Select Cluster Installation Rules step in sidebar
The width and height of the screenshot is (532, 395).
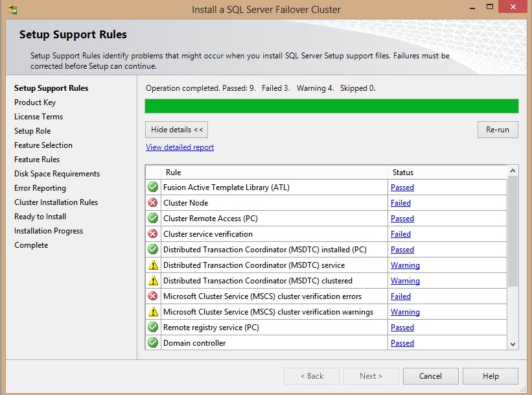click(56, 202)
